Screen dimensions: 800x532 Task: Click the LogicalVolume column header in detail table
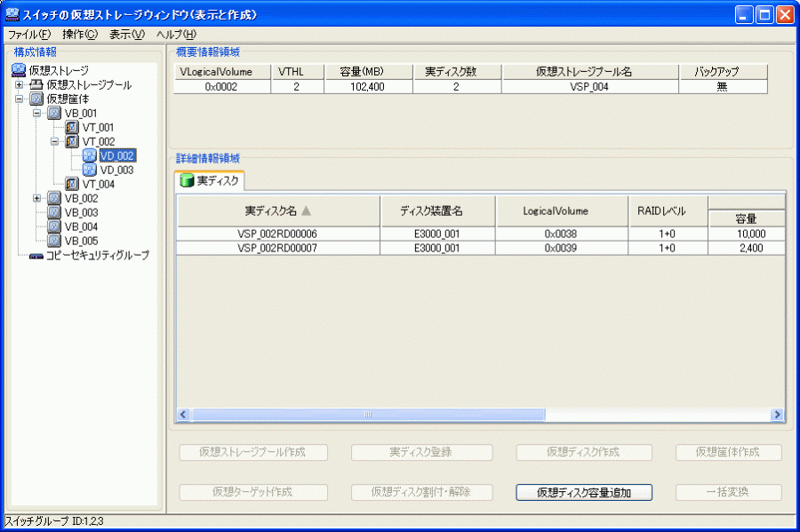[562, 211]
